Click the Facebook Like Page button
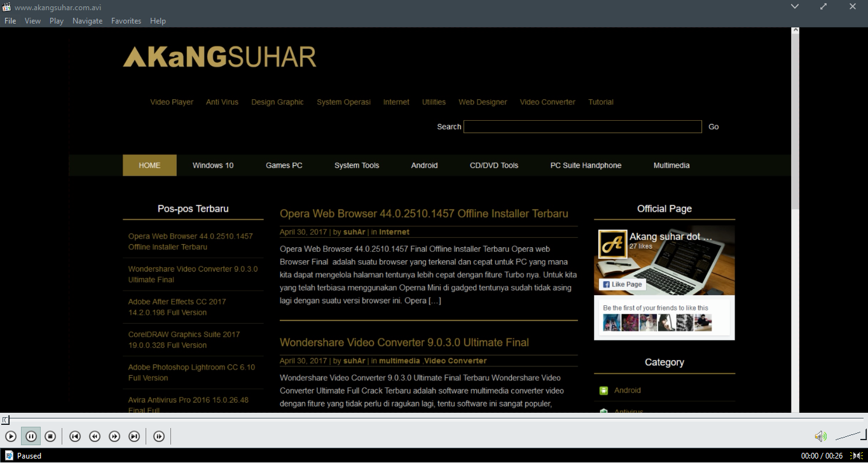 [623, 284]
